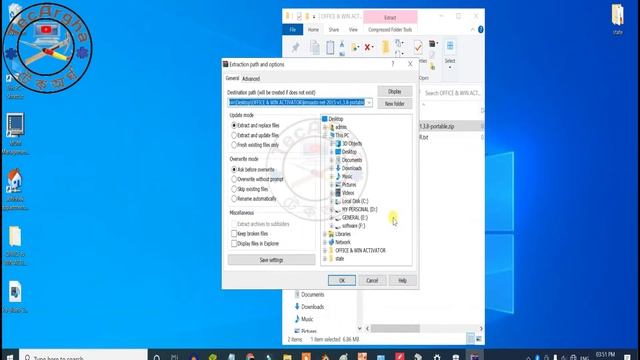Click Copy icon in Explorer ribbon
640x360 pixels.
[x=315, y=48]
